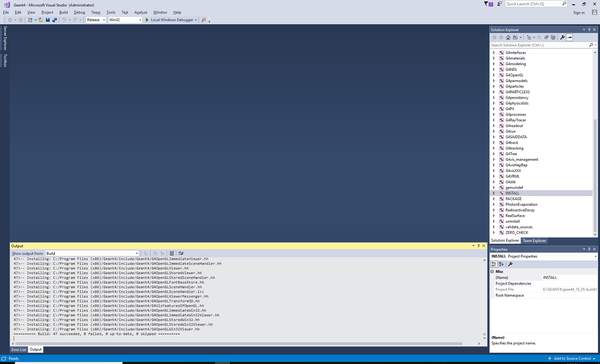Open the INSTALL Project Properties object dropdown
The image size is (600, 364).
[595, 256]
